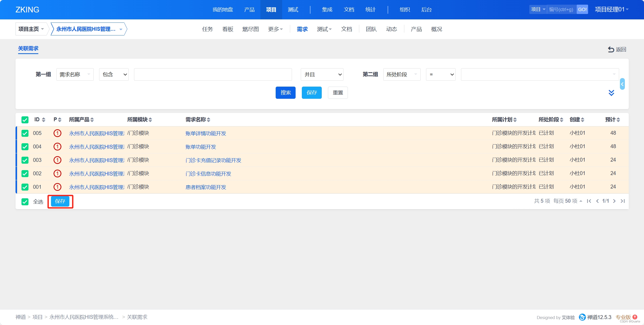Go to the first page icon

589,201
